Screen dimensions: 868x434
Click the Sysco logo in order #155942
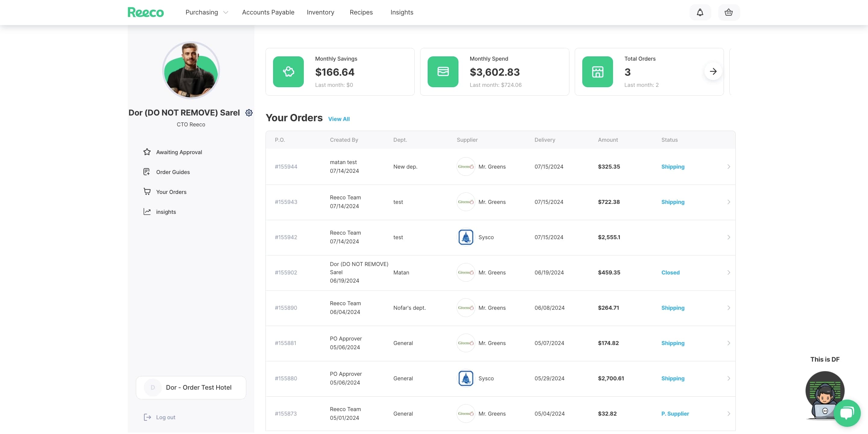466,237
